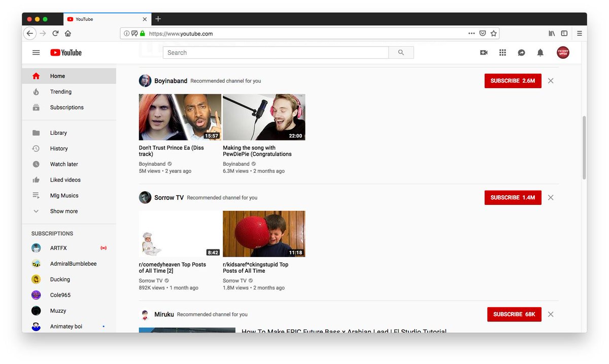This screenshot has width=609, height=364.
Task: Select Home in the sidebar
Action: [x=69, y=76]
